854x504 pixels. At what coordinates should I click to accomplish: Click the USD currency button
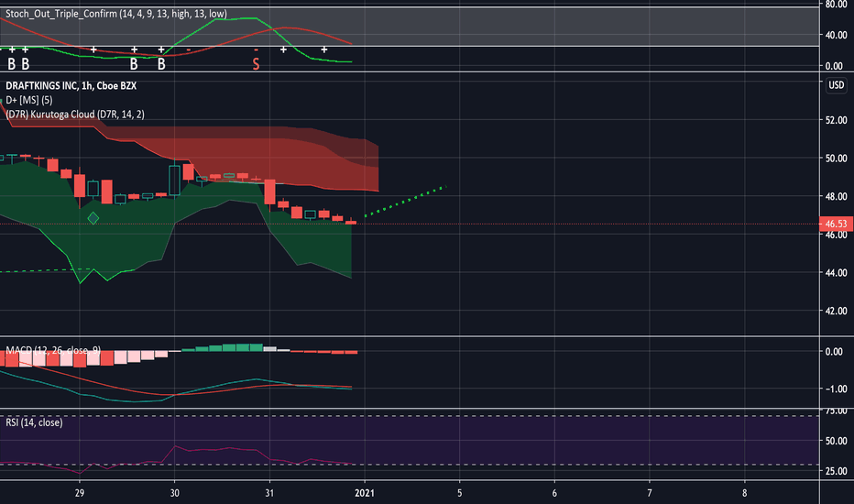[836, 85]
